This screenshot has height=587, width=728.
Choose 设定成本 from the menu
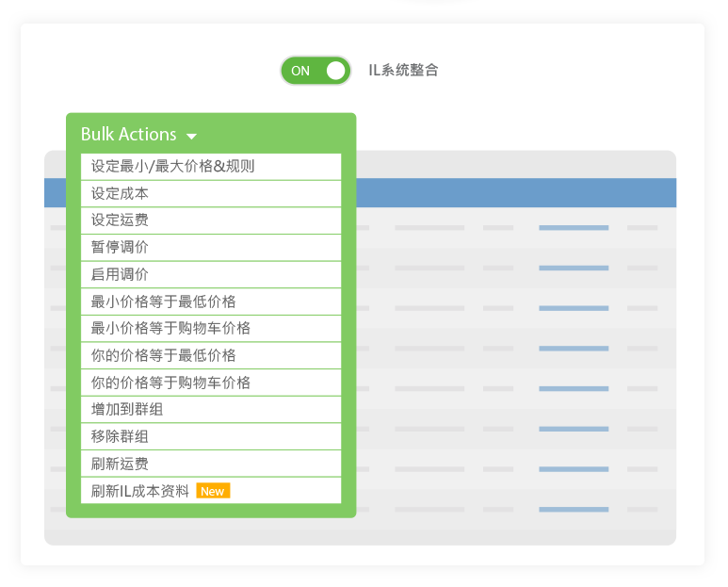click(120, 194)
